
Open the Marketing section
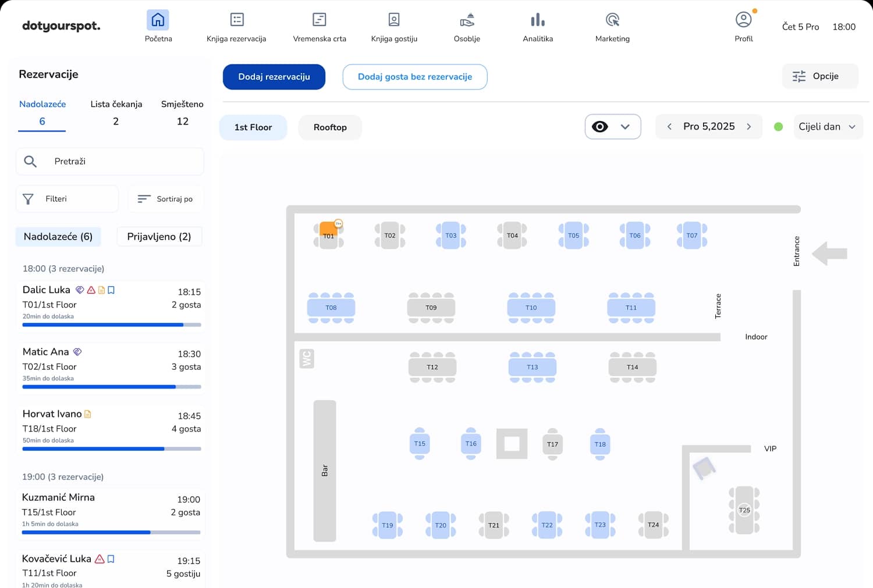pos(612,27)
